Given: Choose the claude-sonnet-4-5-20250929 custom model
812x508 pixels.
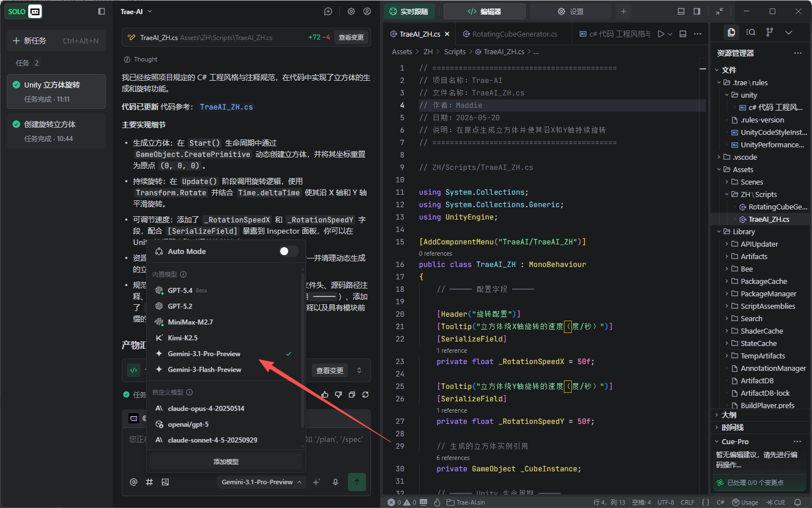Looking at the screenshot, I should (x=226, y=440).
